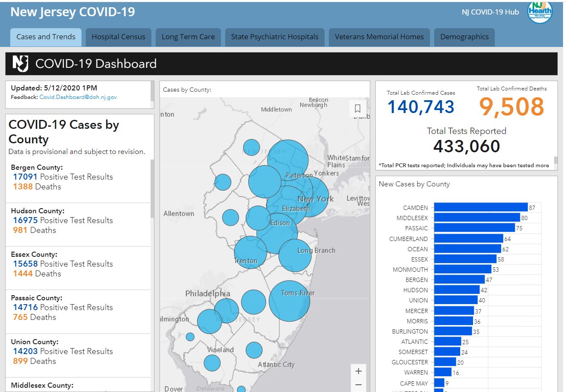Zoom in the map with plus button

[358, 371]
